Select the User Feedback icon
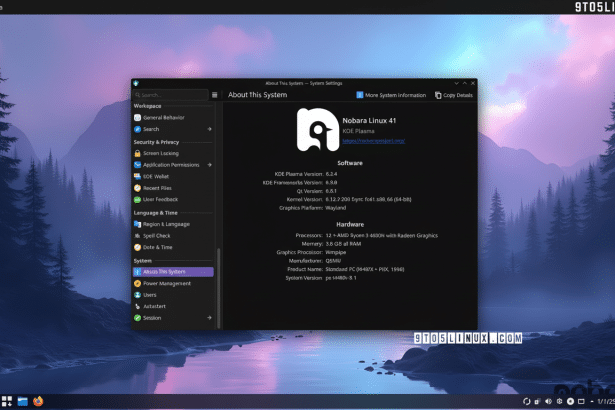615x410 pixels. pos(137,199)
